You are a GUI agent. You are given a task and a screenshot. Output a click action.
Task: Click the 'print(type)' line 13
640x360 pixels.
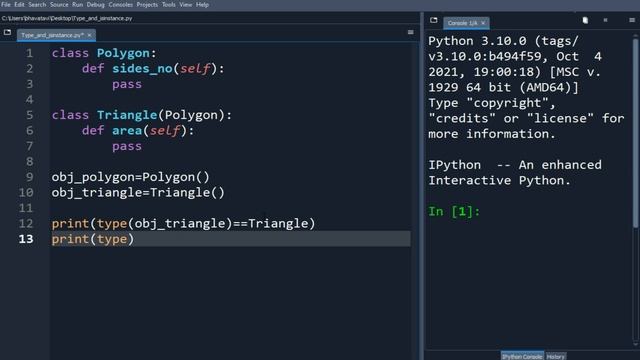click(93, 239)
